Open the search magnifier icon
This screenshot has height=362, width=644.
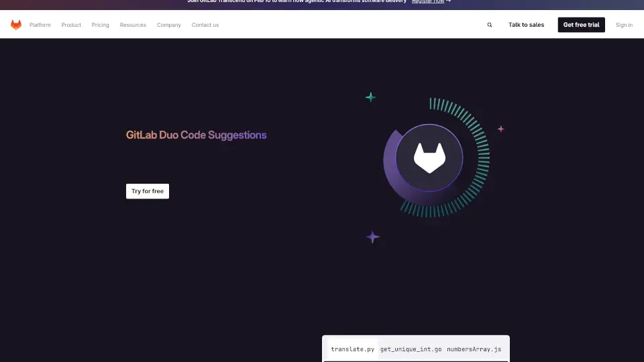pyautogui.click(x=490, y=25)
